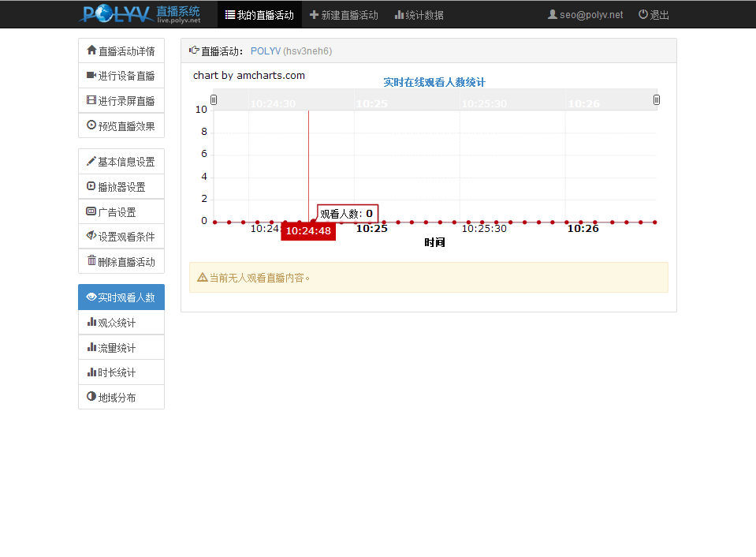Click the user icon beside seo@polyv.net
Image resolution: width=756 pixels, height=557 pixels.
coord(553,14)
